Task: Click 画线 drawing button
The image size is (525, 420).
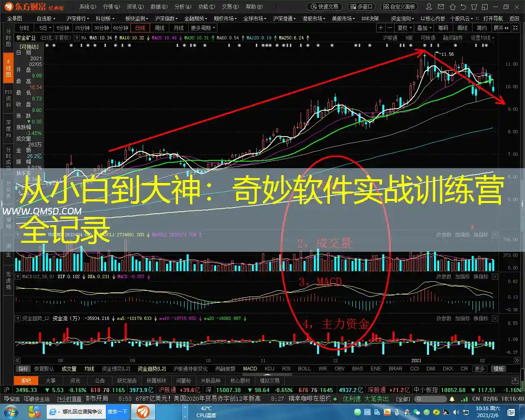Action: click(x=462, y=28)
